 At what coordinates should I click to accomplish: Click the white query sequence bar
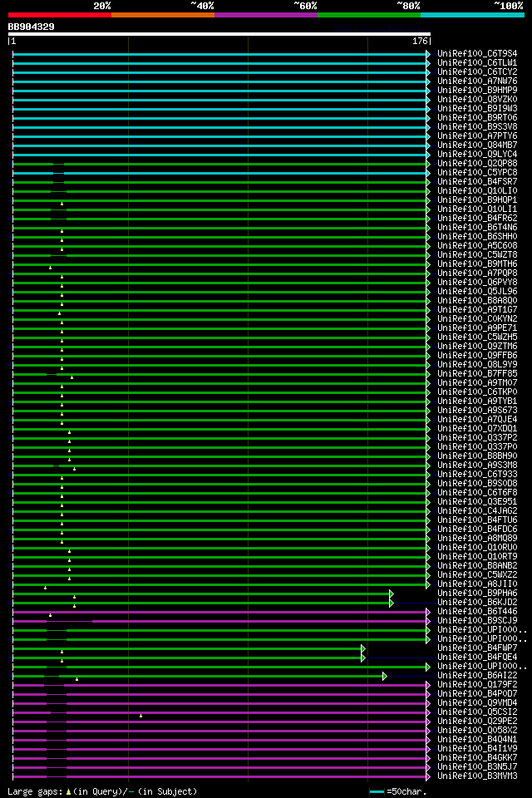[219, 35]
